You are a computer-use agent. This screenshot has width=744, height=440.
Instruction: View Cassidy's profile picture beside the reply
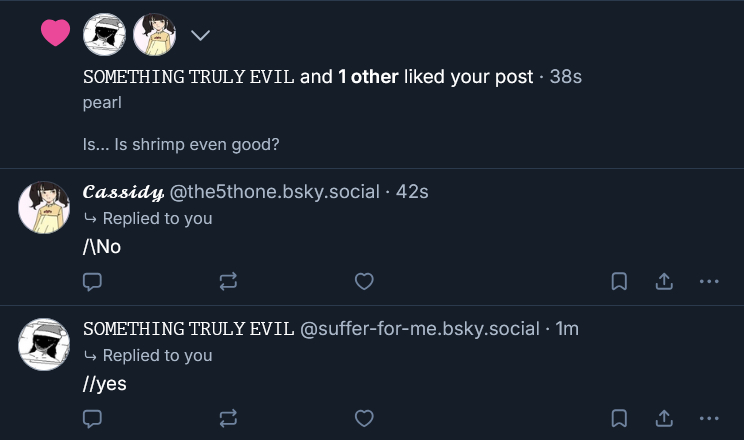click(43, 207)
